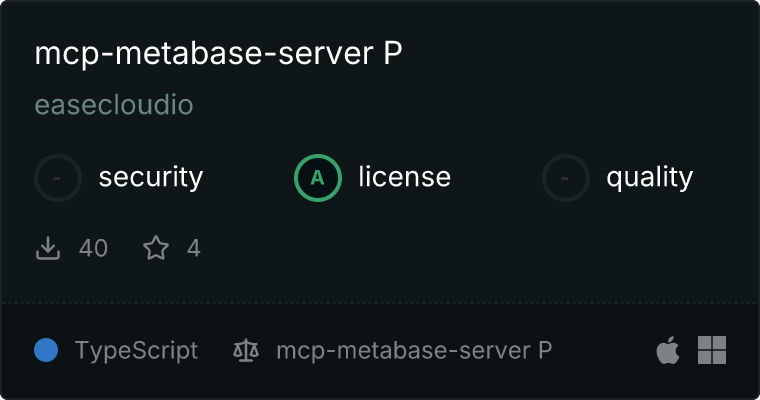Viewport: 760px width, 400px height.
Task: Open the license name mcp-metabase-server P in footer
Action: (x=414, y=351)
